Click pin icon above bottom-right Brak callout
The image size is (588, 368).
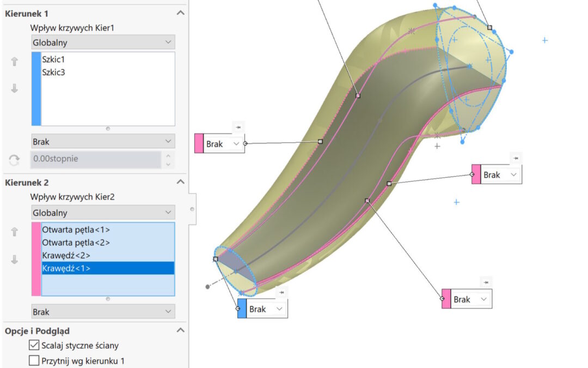485,282
